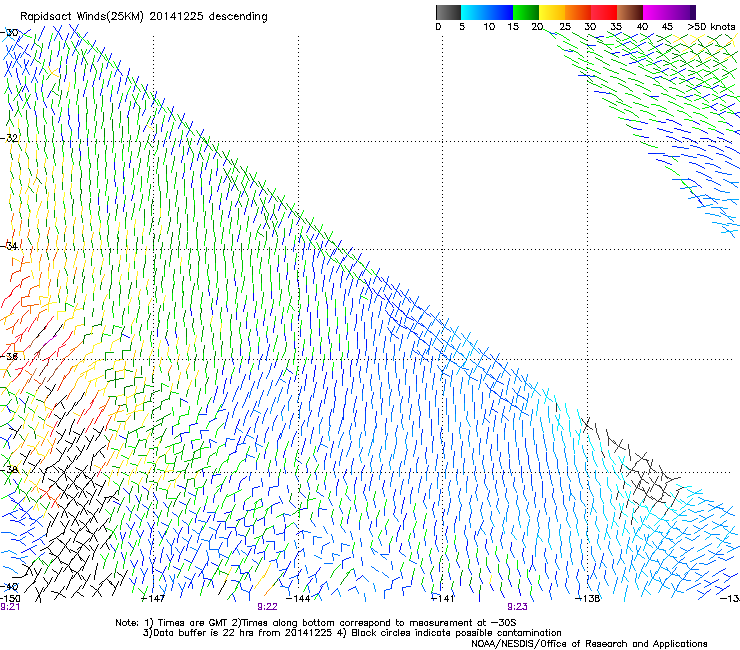Image resolution: width=740 pixels, height=650 pixels.
Task: Click the latitude axis label '-32'
Action: 9,138
